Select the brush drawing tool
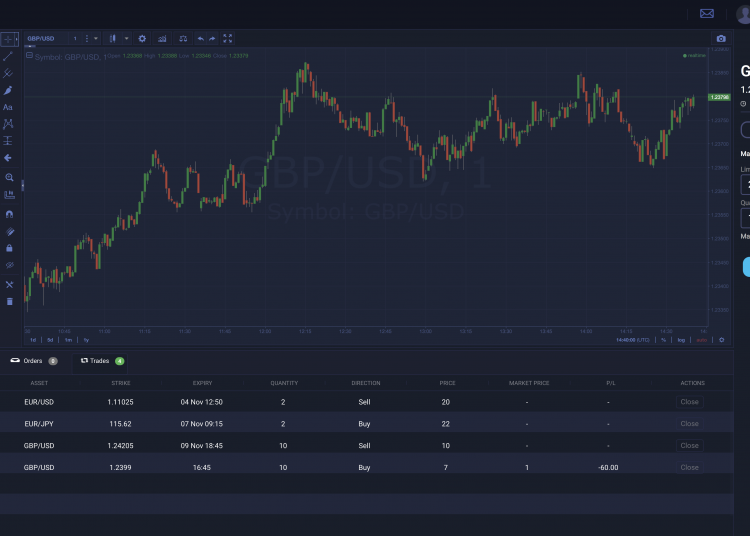This screenshot has height=536, width=750. click(x=8, y=90)
